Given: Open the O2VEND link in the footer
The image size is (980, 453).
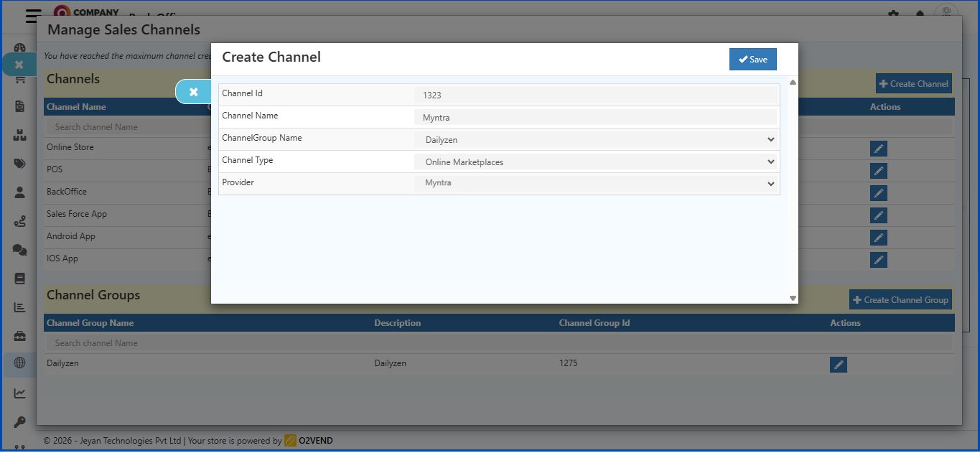Looking at the screenshot, I should coord(316,440).
